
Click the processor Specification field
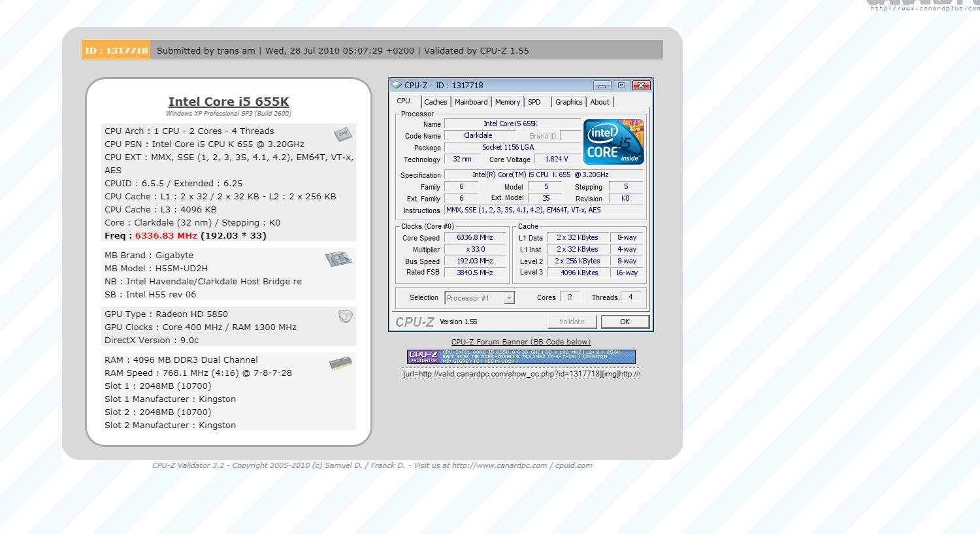(544, 175)
